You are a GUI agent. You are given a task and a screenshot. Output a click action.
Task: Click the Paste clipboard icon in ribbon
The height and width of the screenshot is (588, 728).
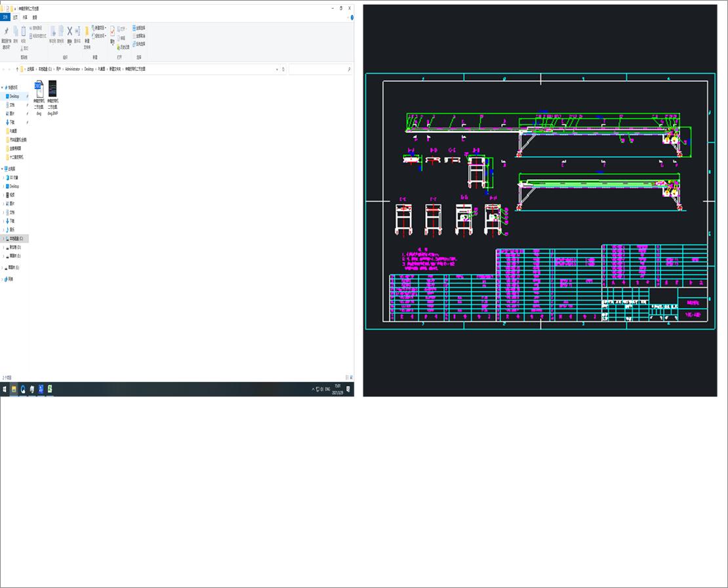[23, 31]
